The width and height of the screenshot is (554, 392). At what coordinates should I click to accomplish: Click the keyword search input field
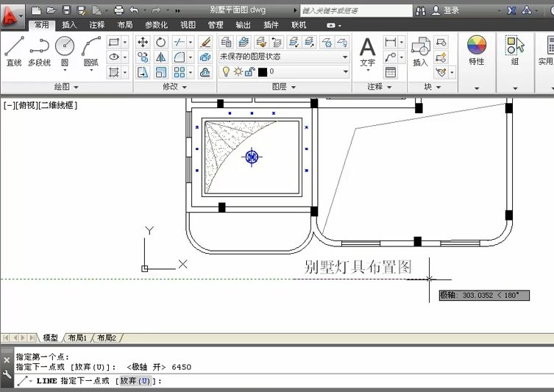point(356,10)
